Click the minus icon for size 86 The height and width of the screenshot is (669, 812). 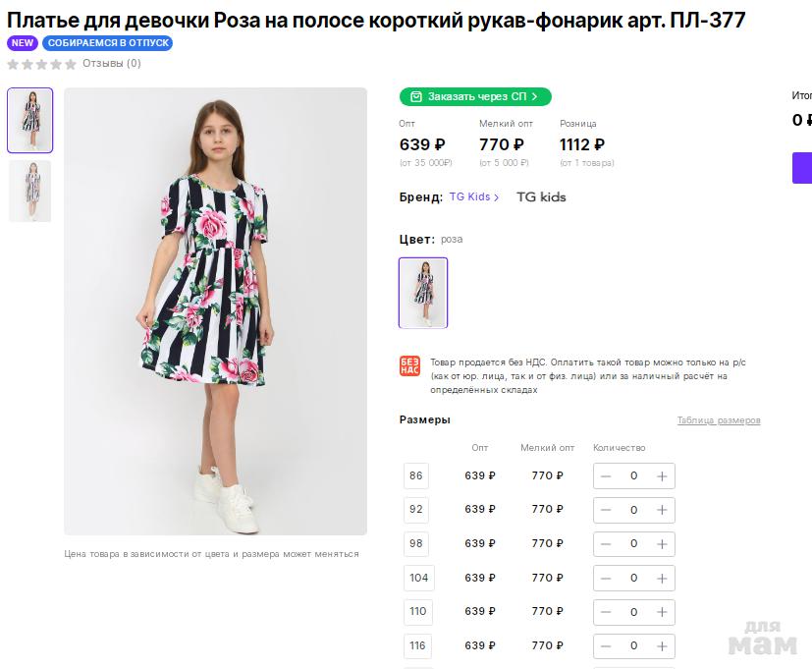click(606, 475)
